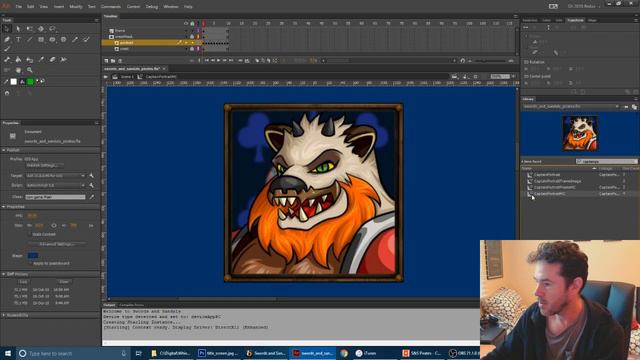Click the Scene 1 breadcrumb link
This screenshot has height=360, width=640.
click(127, 76)
